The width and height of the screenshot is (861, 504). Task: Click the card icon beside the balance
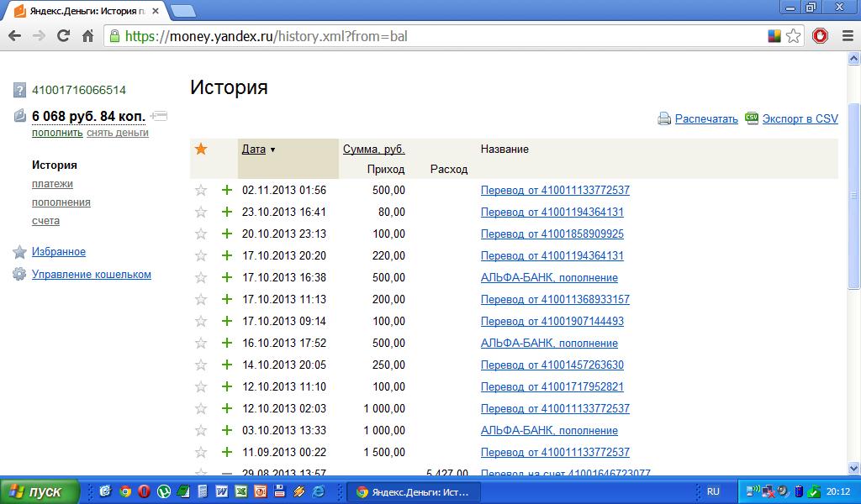click(160, 116)
